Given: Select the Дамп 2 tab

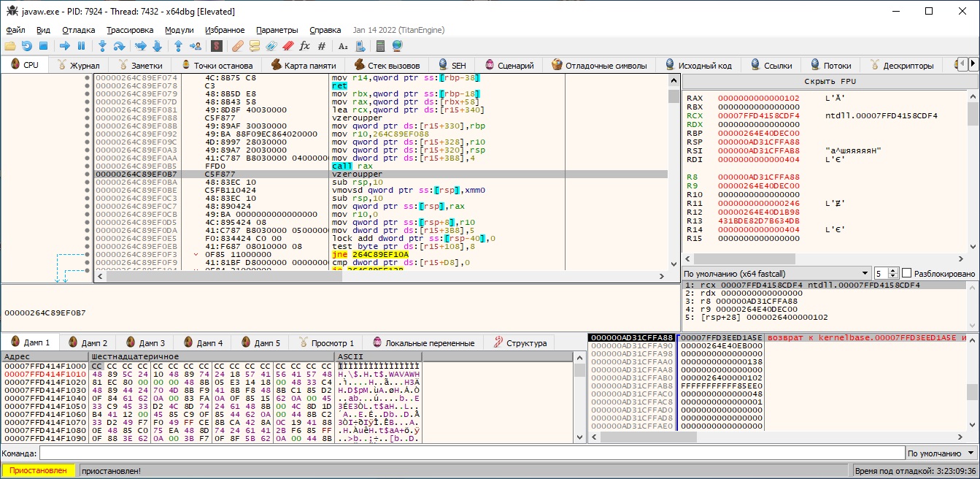Looking at the screenshot, I should pyautogui.click(x=87, y=342).
